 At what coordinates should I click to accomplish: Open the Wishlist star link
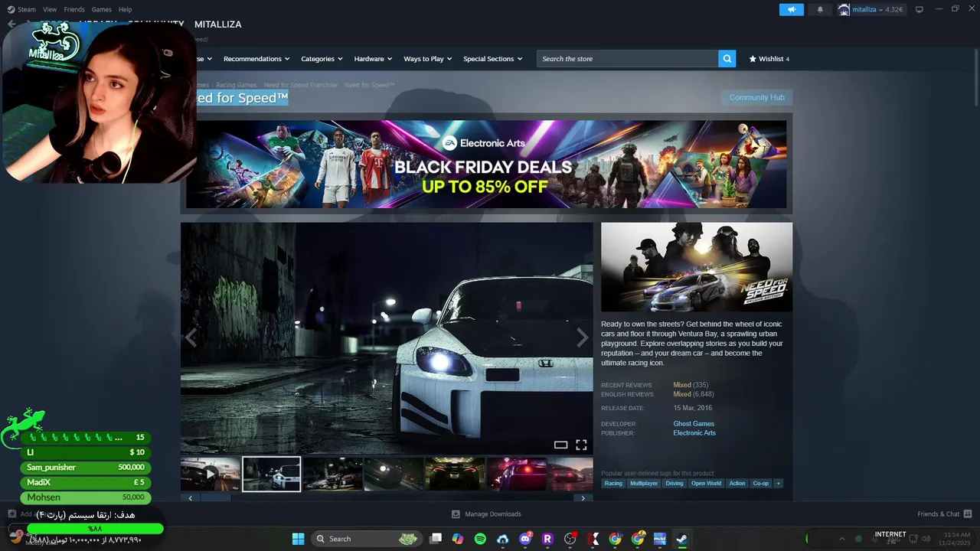pos(769,59)
